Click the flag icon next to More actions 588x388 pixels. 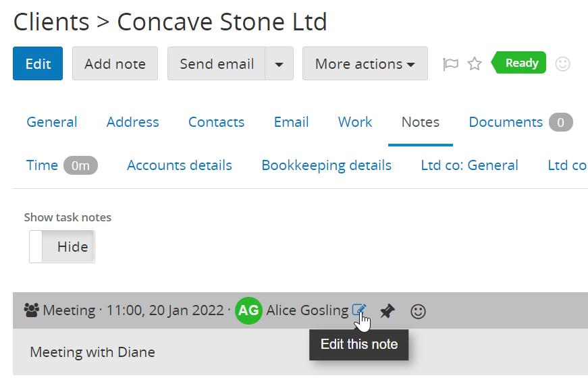point(450,64)
